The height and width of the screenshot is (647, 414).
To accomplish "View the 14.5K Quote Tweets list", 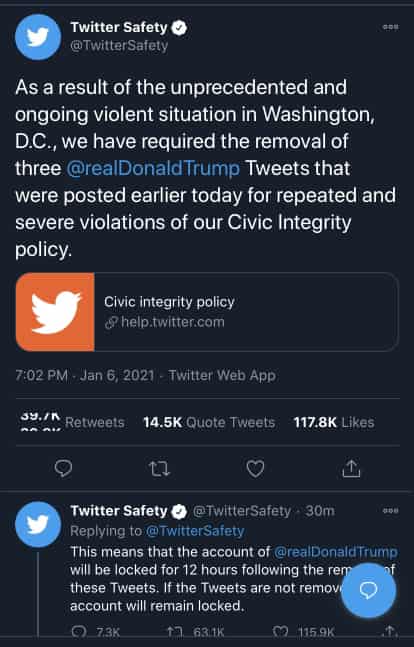I will tap(209, 423).
